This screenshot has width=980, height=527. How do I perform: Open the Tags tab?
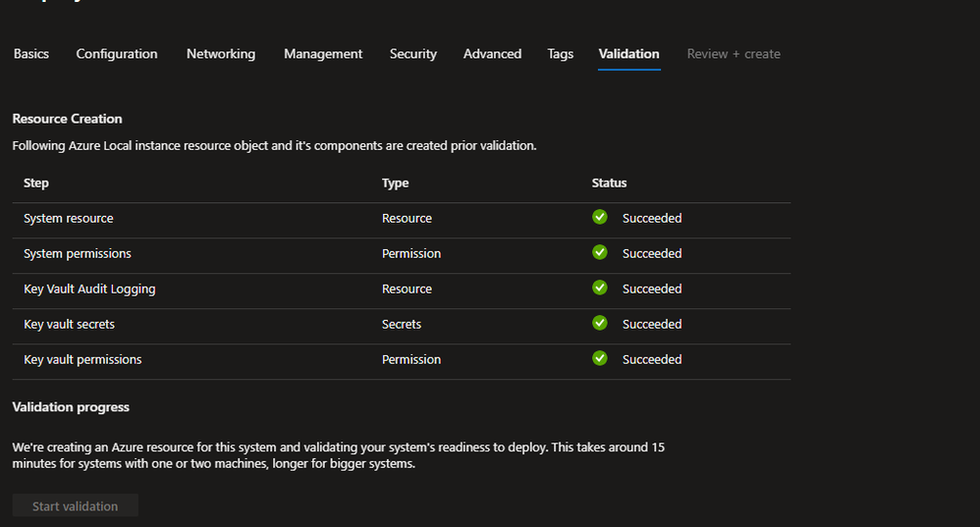(x=561, y=54)
